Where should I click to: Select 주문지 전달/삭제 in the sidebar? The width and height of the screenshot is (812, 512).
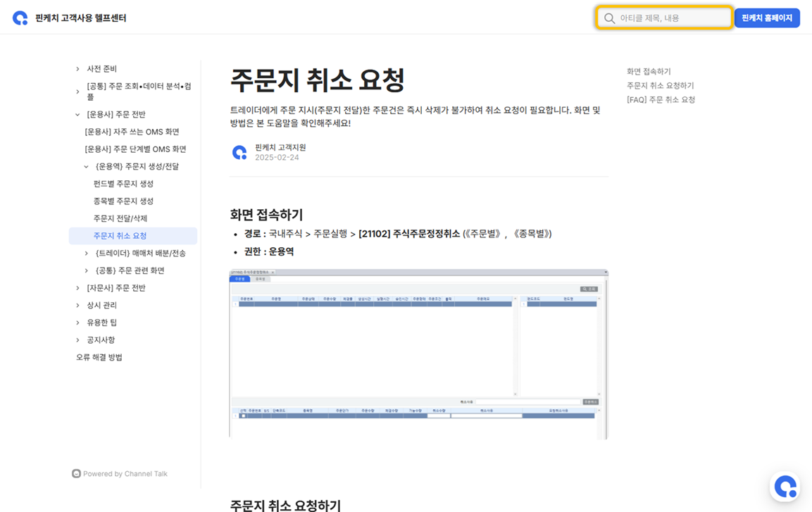pyautogui.click(x=120, y=219)
